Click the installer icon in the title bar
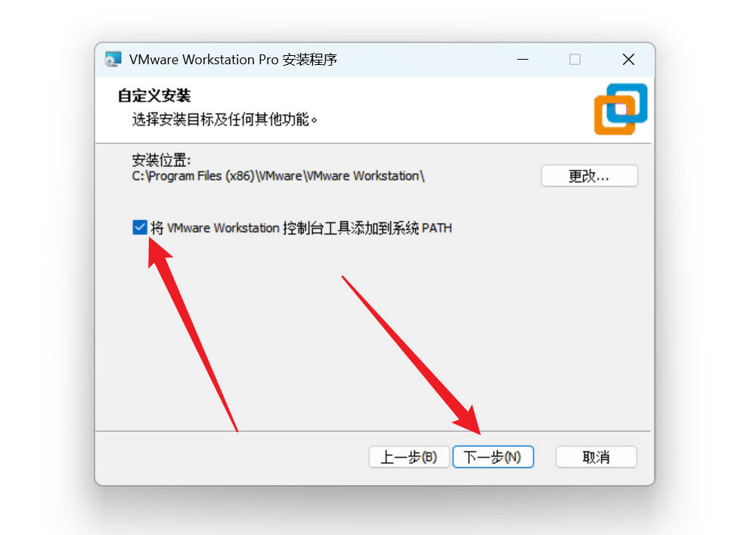The height and width of the screenshot is (535, 756). [113, 59]
